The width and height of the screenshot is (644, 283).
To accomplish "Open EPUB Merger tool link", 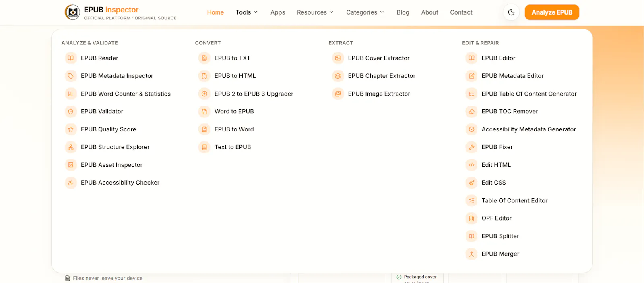I will coord(500,254).
